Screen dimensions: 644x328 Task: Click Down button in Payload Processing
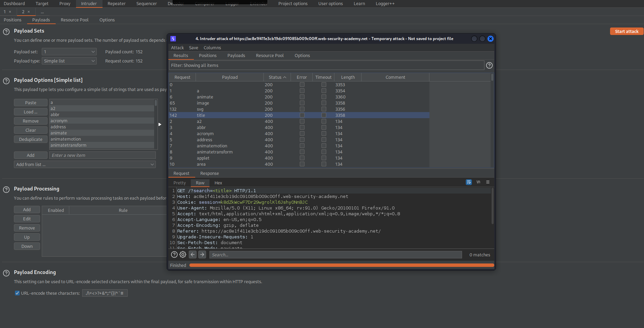click(x=27, y=247)
